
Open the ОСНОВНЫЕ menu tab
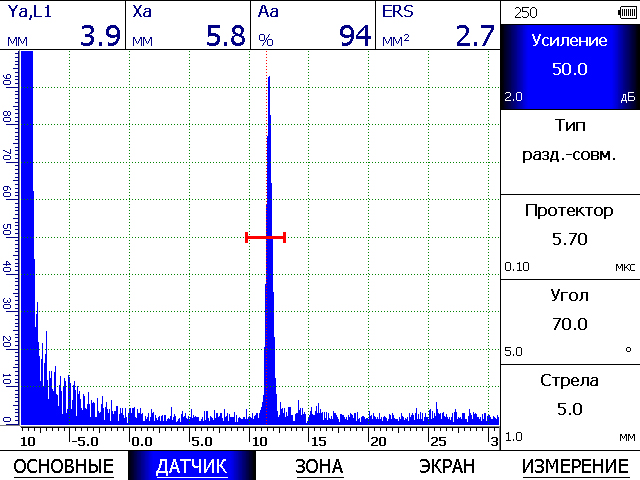(62, 466)
